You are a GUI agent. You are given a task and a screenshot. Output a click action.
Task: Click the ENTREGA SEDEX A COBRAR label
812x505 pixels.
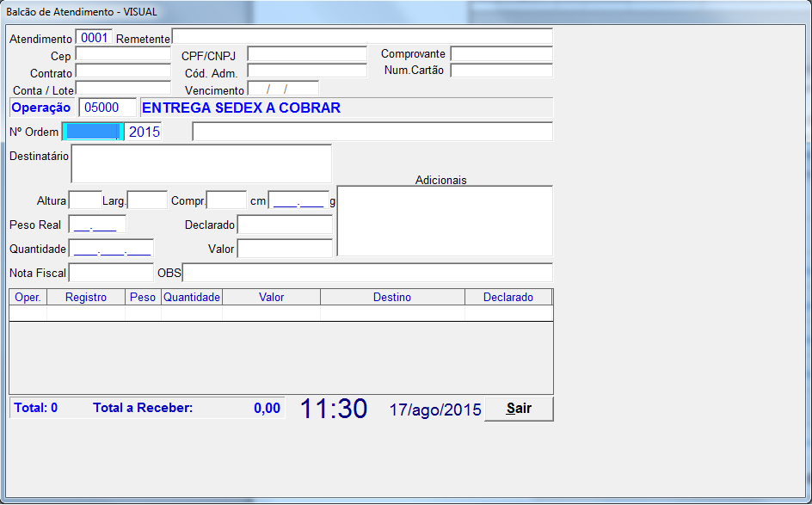click(x=242, y=108)
